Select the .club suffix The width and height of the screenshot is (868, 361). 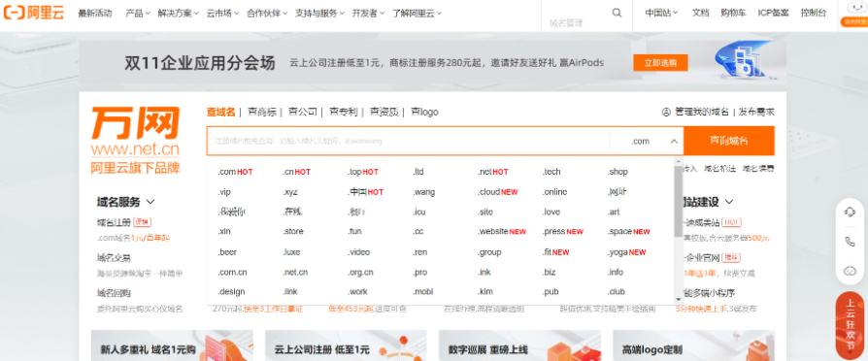[x=616, y=291]
